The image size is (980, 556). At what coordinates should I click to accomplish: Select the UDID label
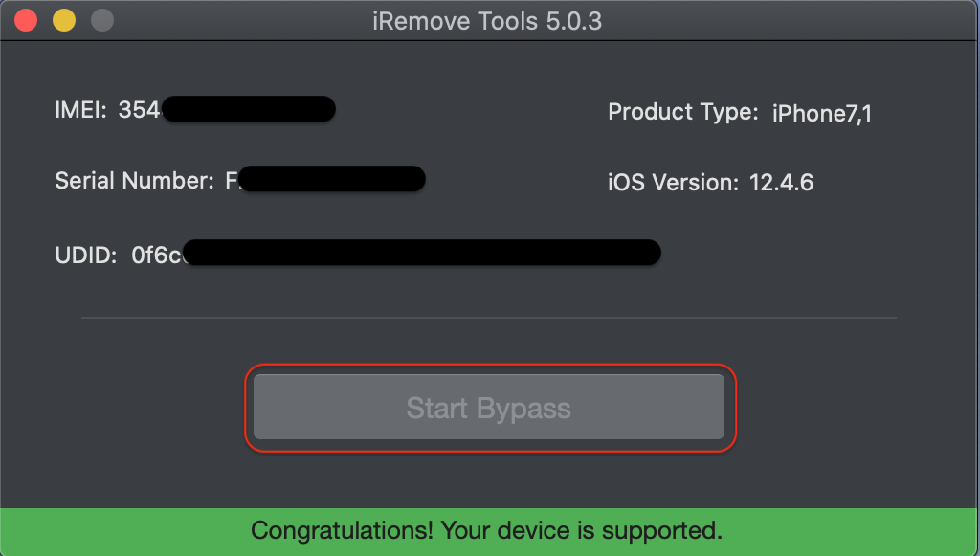click(x=85, y=256)
